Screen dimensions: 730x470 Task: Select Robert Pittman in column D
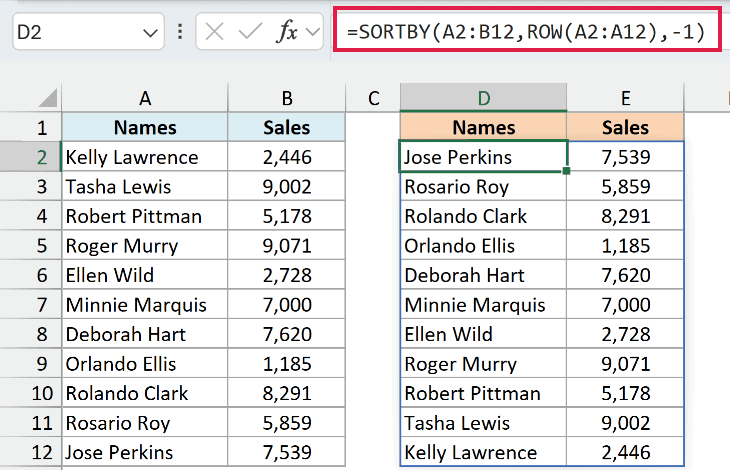(x=484, y=393)
